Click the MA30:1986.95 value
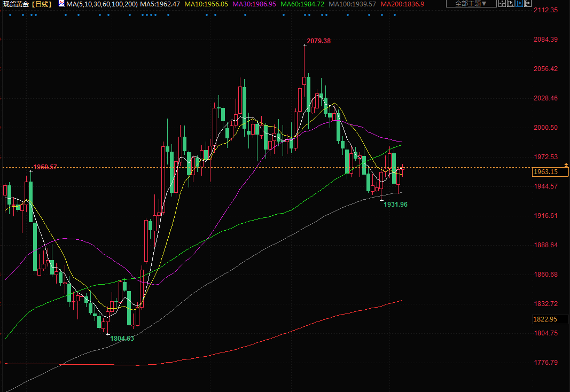The height and width of the screenshot is (392, 570). (254, 4)
